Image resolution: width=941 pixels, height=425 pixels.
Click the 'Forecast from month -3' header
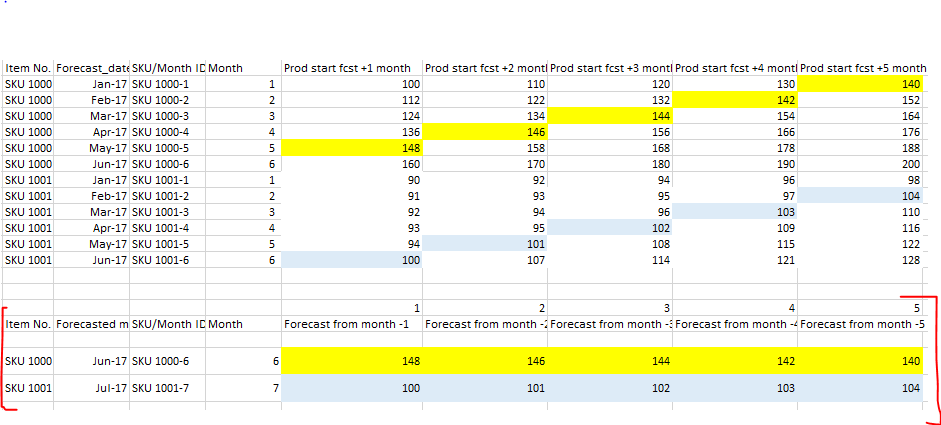[x=610, y=324]
